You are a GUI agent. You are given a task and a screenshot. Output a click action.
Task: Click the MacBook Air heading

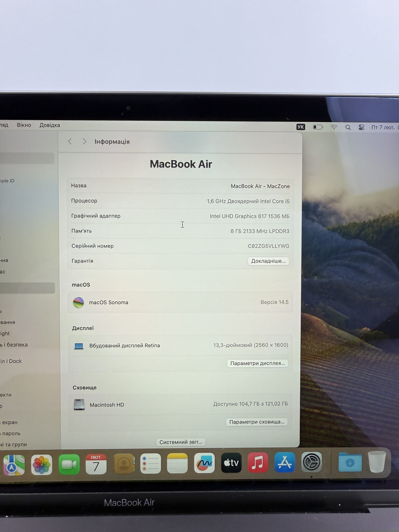[x=181, y=164]
